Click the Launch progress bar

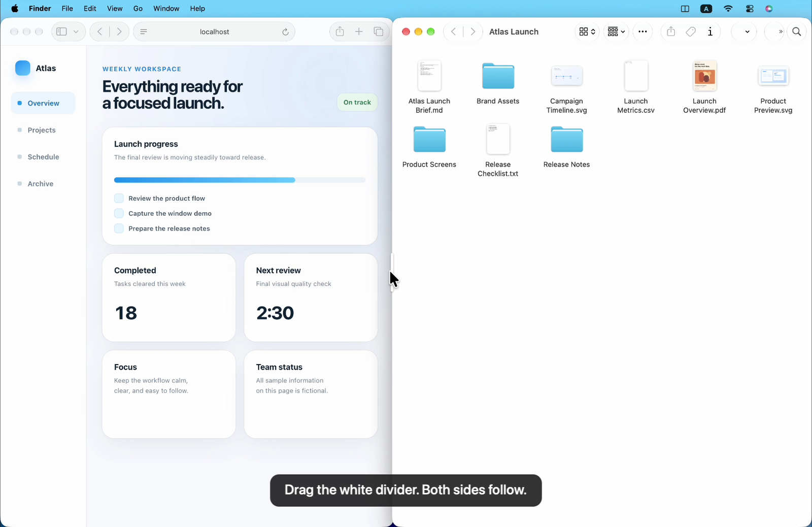240,180
